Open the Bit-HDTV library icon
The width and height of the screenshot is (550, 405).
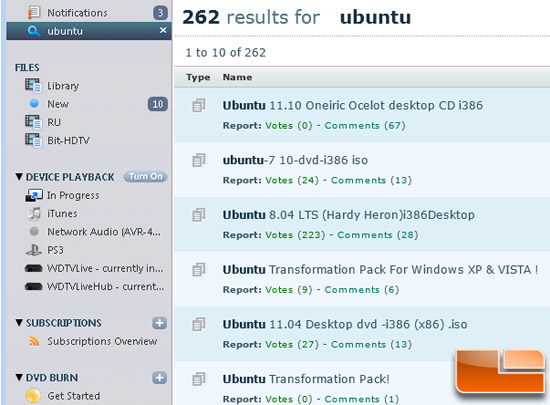click(x=34, y=140)
